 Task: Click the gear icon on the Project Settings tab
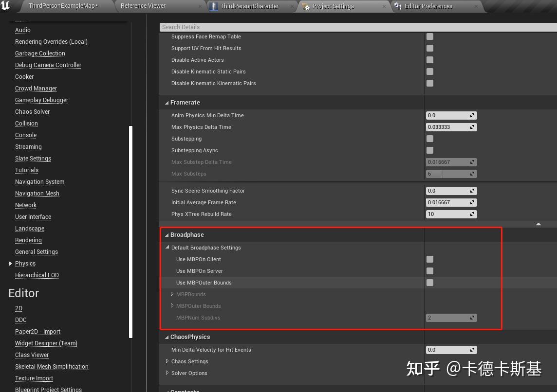(x=307, y=6)
